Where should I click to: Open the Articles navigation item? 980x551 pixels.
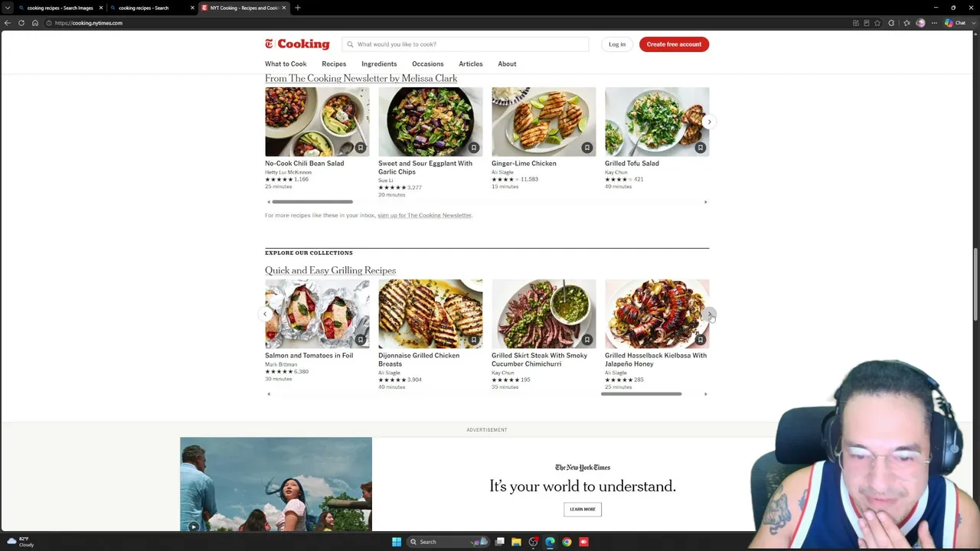471,64
